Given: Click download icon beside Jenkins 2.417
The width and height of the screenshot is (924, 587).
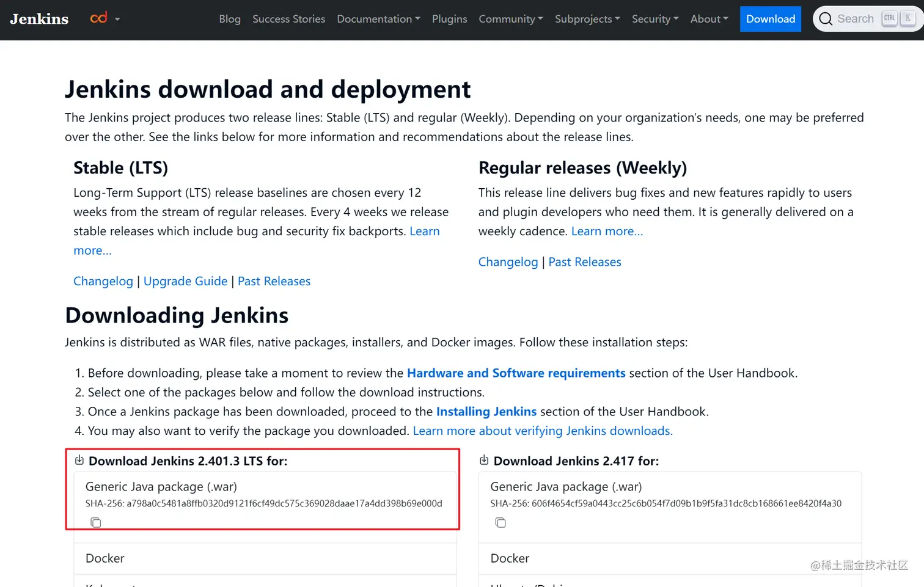Looking at the screenshot, I should coord(484,461).
